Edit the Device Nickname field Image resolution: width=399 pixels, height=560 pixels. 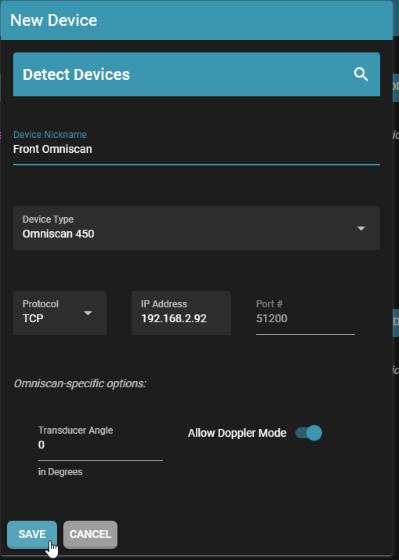196,149
